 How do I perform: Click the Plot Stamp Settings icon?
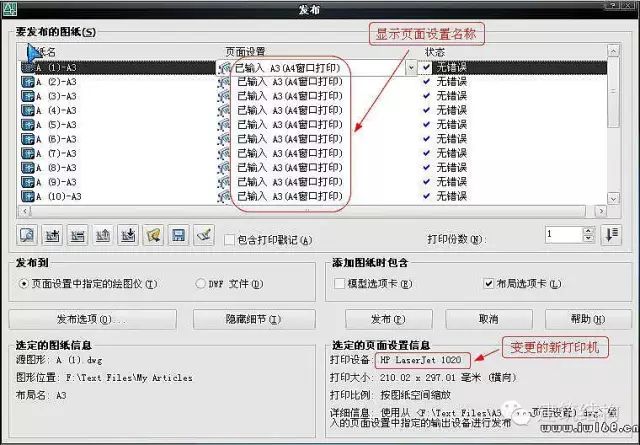point(204,235)
